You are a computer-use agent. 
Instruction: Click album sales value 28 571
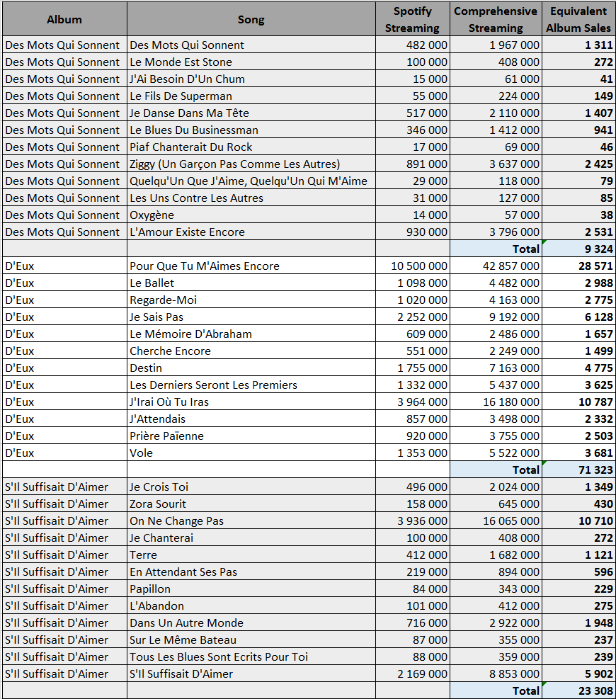(578, 266)
